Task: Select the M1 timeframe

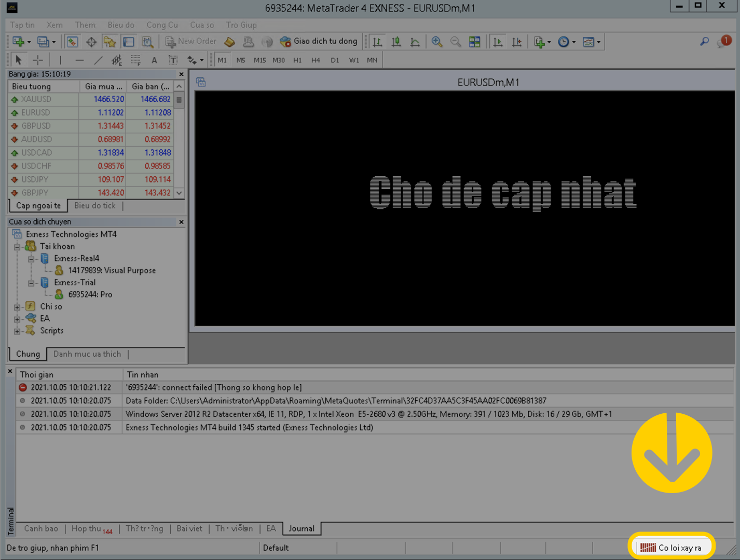Action: [x=222, y=60]
